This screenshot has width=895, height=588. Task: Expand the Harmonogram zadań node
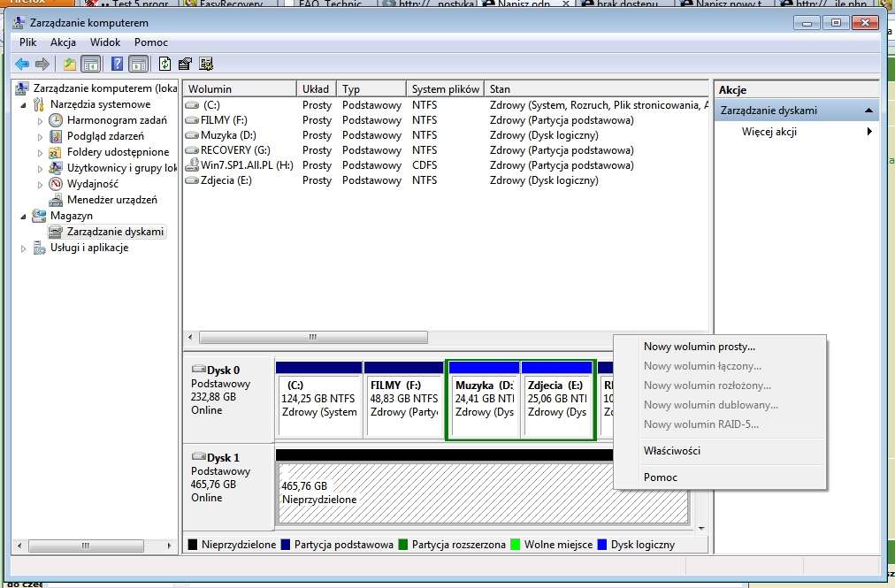tap(40, 121)
